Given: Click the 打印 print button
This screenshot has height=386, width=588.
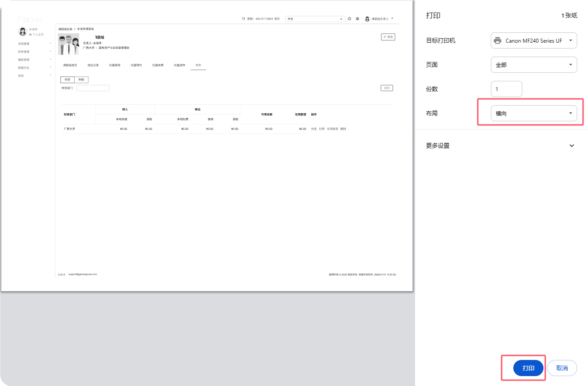Looking at the screenshot, I should (528, 368).
